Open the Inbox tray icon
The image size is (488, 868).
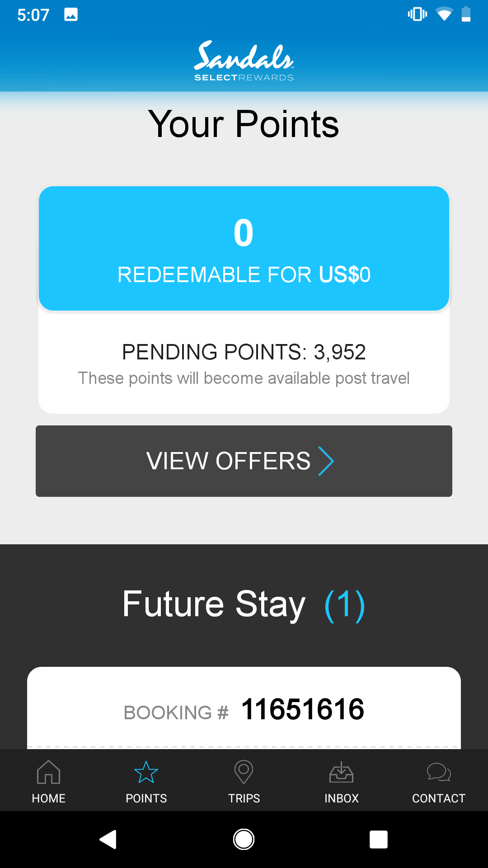(341, 772)
